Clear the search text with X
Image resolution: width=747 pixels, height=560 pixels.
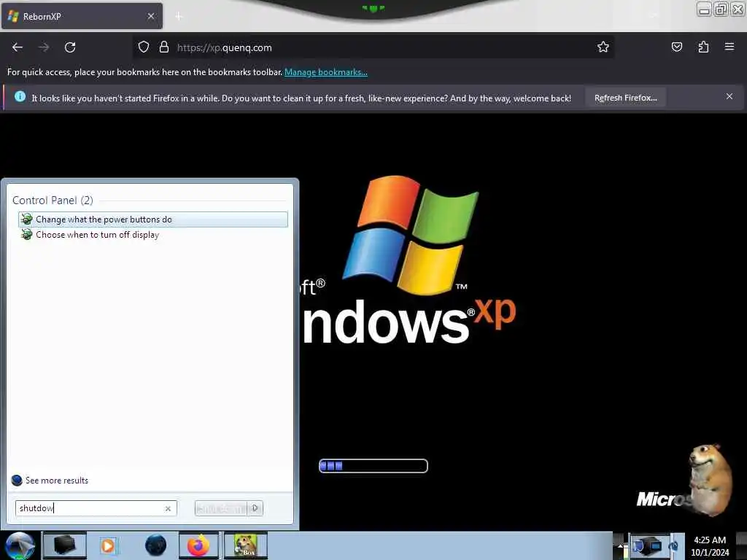168,508
